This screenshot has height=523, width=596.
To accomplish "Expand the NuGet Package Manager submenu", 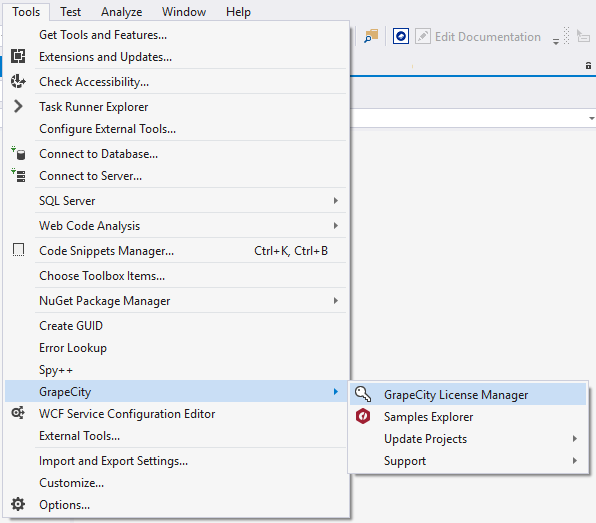I will click(x=335, y=301).
